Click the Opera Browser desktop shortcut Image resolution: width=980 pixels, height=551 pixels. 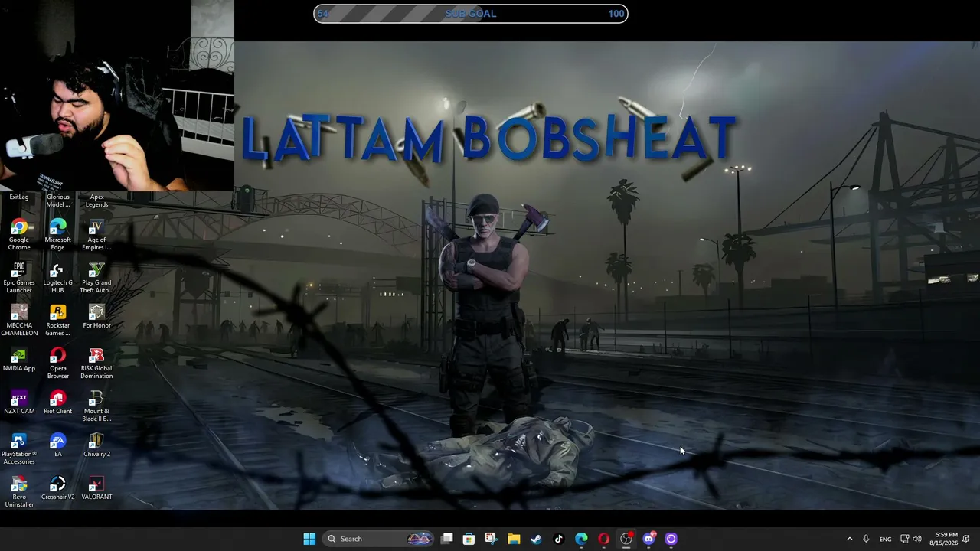[x=57, y=363]
